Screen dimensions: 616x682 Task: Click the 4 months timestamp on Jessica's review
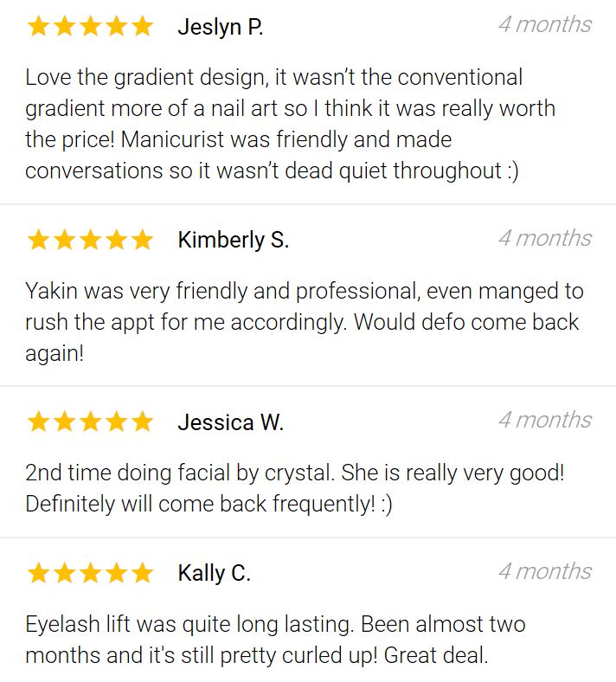click(x=545, y=420)
